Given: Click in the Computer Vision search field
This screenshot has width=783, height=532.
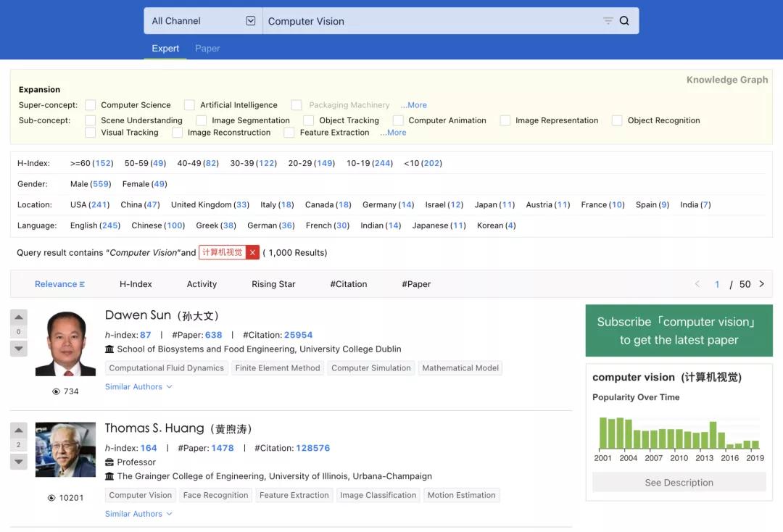Looking at the screenshot, I should click(x=428, y=21).
